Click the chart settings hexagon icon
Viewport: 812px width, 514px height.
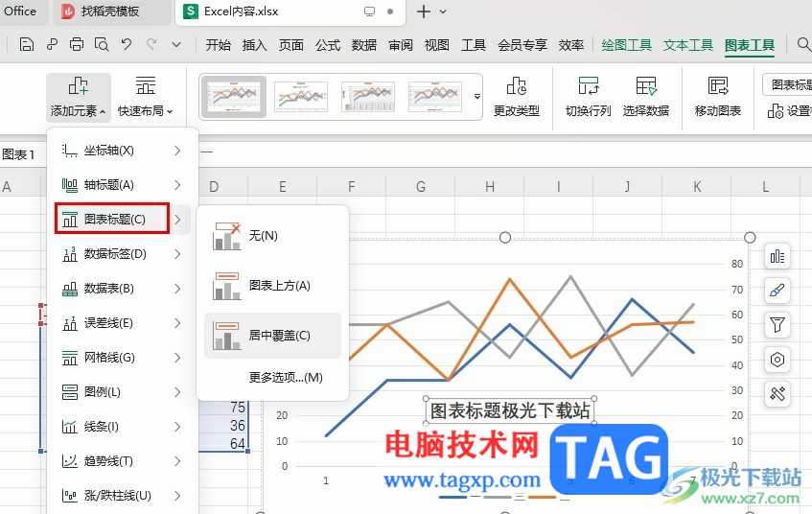click(777, 359)
